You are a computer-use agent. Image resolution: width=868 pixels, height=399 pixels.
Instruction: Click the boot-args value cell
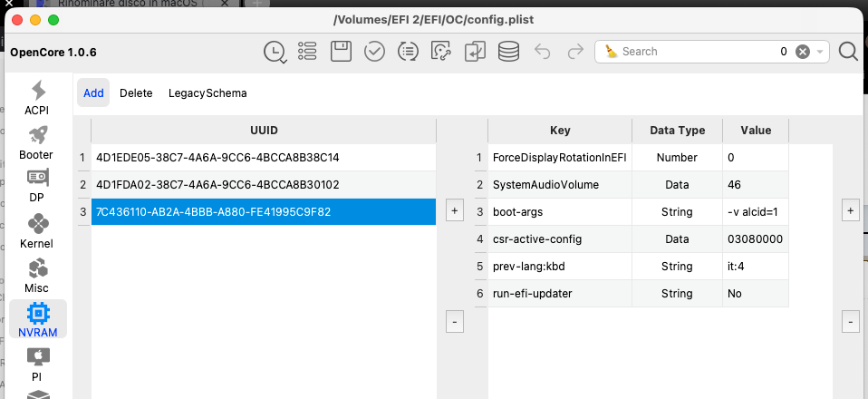pyautogui.click(x=755, y=212)
